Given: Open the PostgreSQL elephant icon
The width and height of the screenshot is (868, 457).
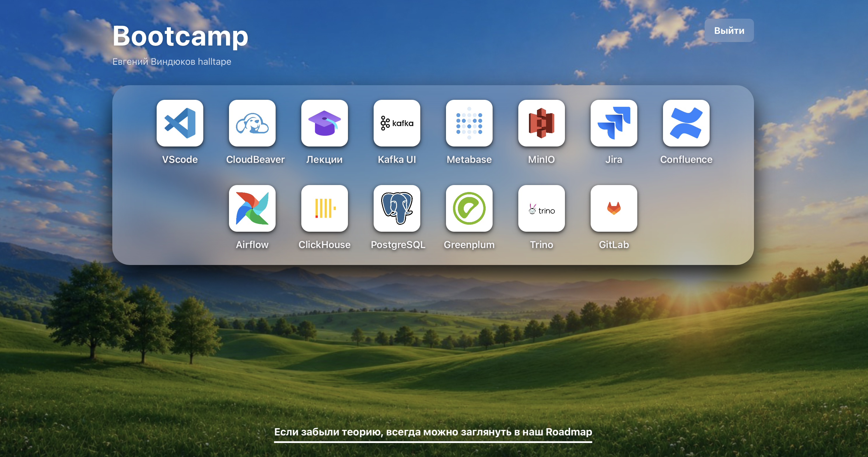Looking at the screenshot, I should point(397,208).
